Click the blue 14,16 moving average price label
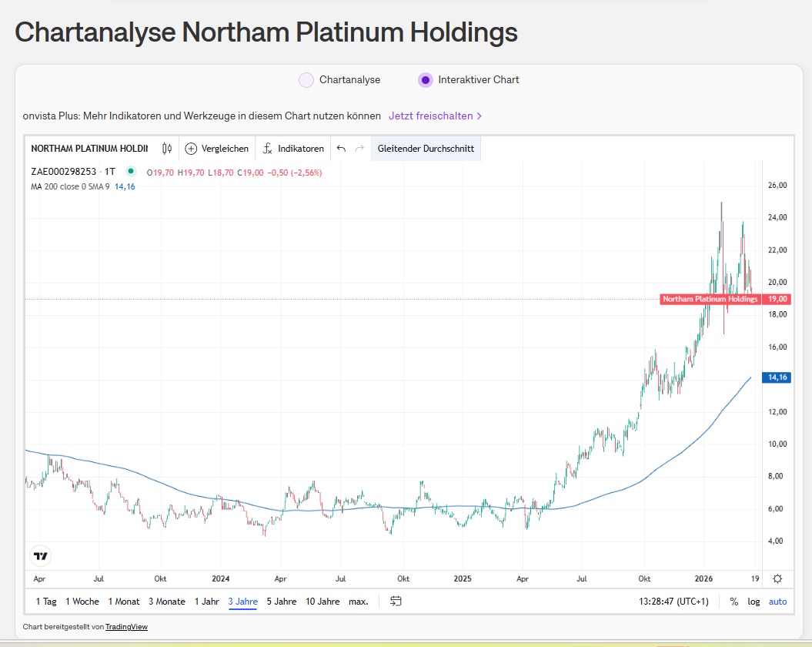 [777, 377]
